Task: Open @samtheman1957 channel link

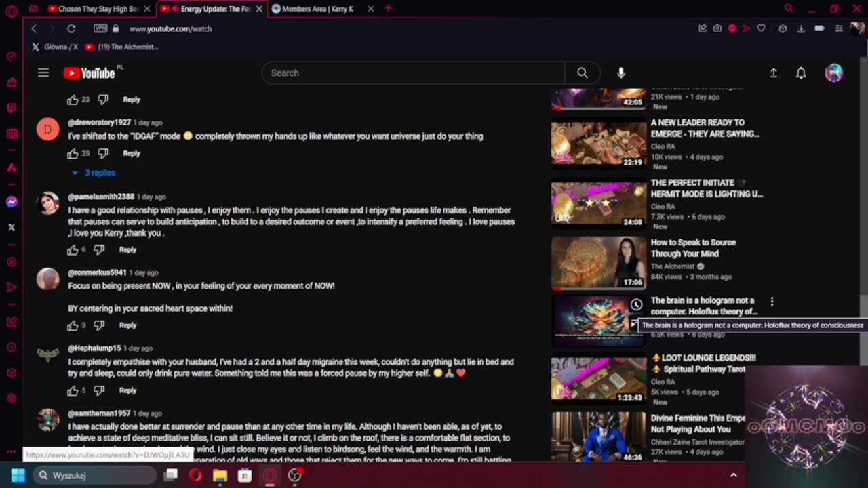Action: pos(99,413)
